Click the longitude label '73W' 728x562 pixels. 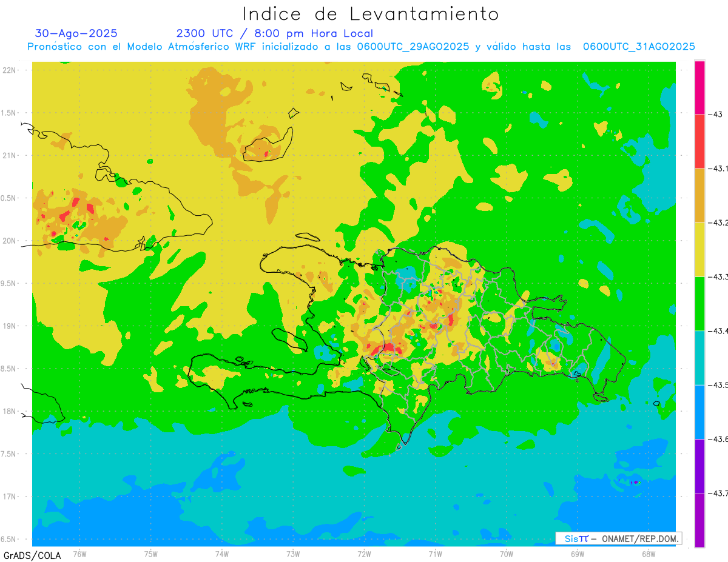point(293,554)
